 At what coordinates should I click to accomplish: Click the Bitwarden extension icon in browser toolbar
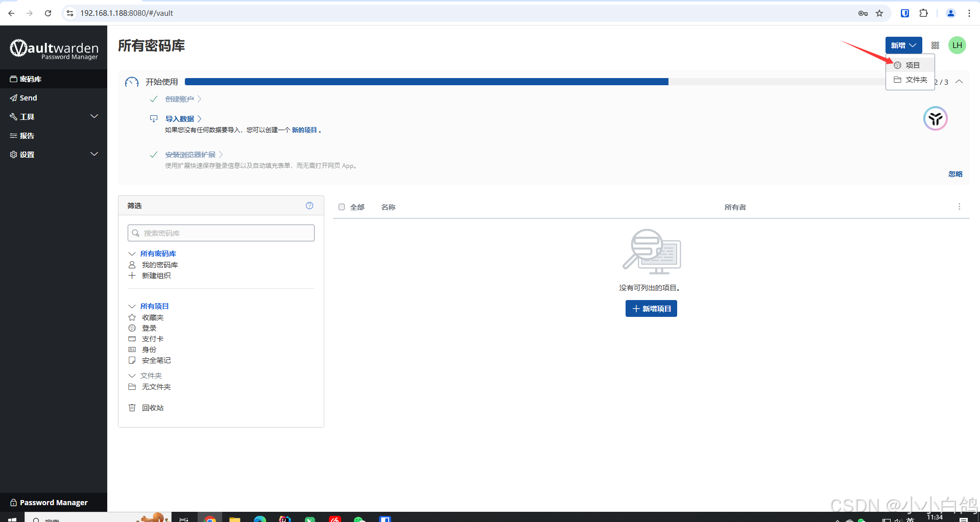click(904, 13)
